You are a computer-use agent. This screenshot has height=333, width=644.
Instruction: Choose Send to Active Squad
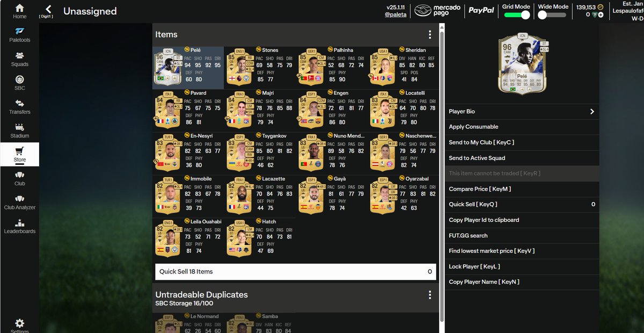[x=522, y=158]
